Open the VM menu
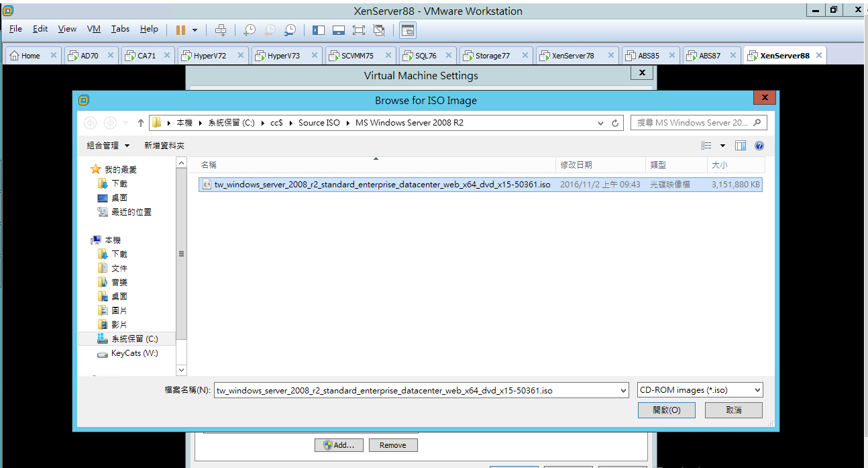 coord(94,29)
